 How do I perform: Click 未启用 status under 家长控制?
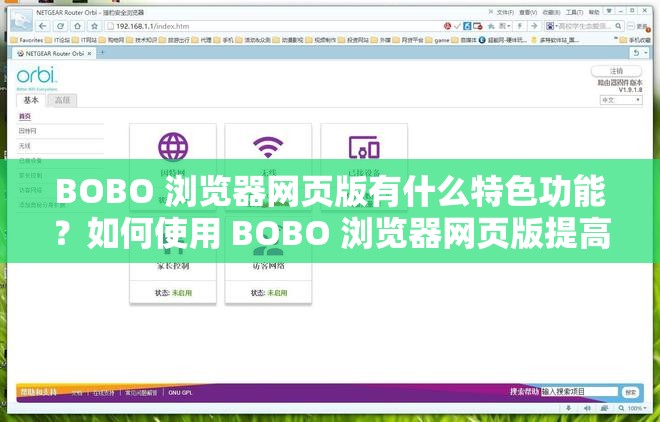click(182, 293)
